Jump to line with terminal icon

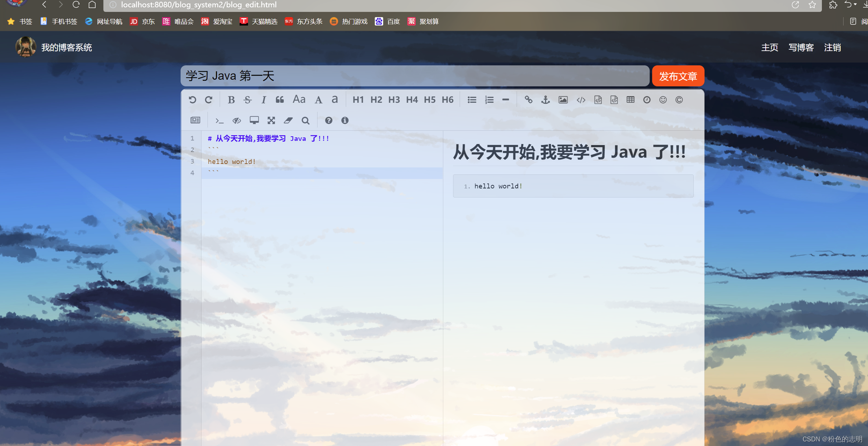[x=219, y=121]
